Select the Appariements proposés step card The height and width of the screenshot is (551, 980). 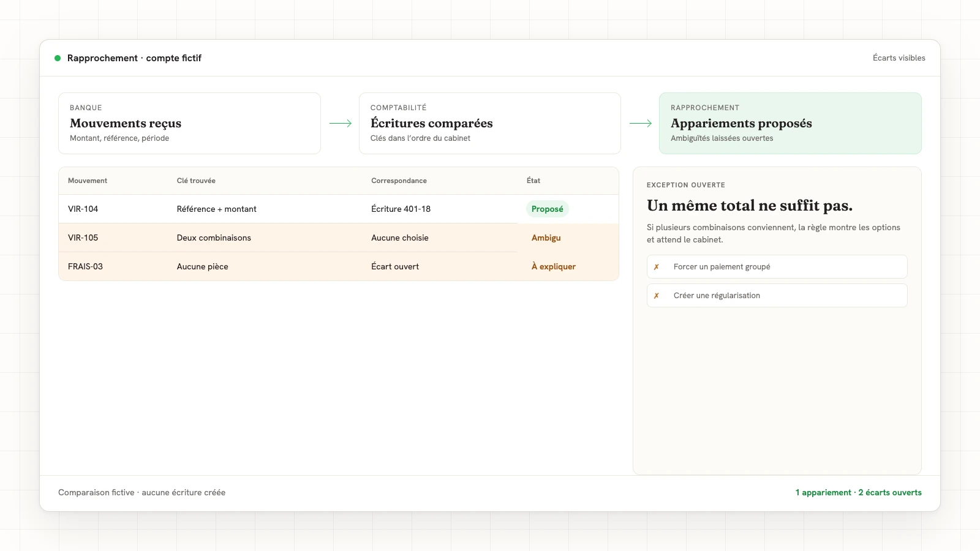click(x=790, y=123)
